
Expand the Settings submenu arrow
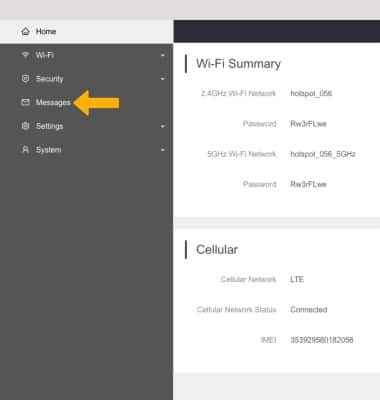click(163, 126)
